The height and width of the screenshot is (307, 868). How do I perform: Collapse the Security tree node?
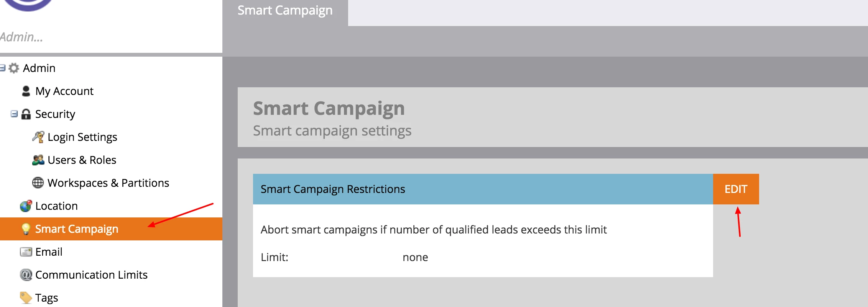[14, 114]
